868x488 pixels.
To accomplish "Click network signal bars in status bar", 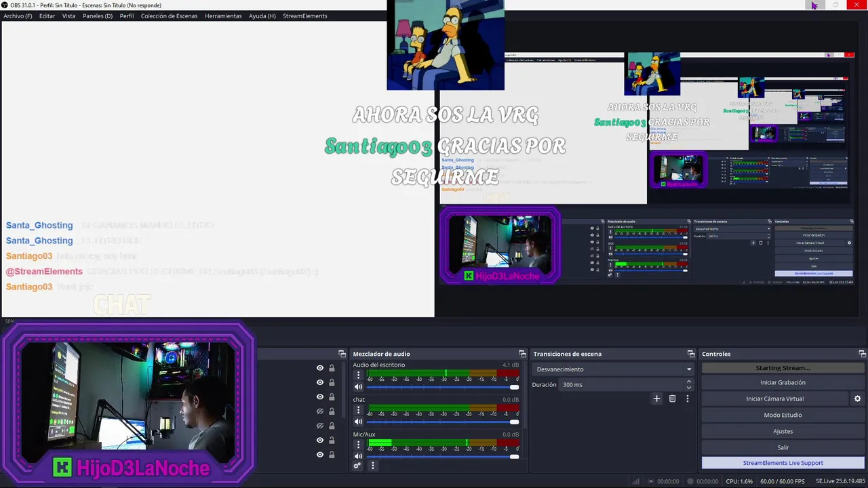I will (636, 481).
